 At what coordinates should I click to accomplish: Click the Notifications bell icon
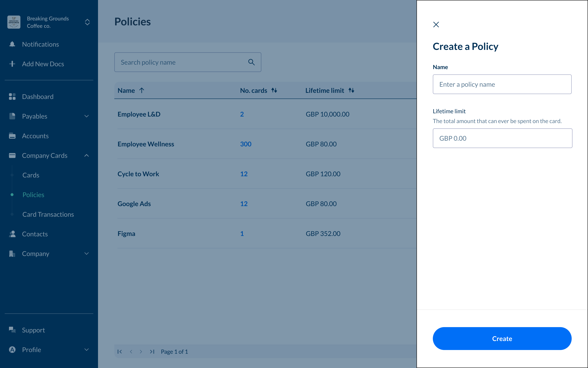pyautogui.click(x=12, y=44)
